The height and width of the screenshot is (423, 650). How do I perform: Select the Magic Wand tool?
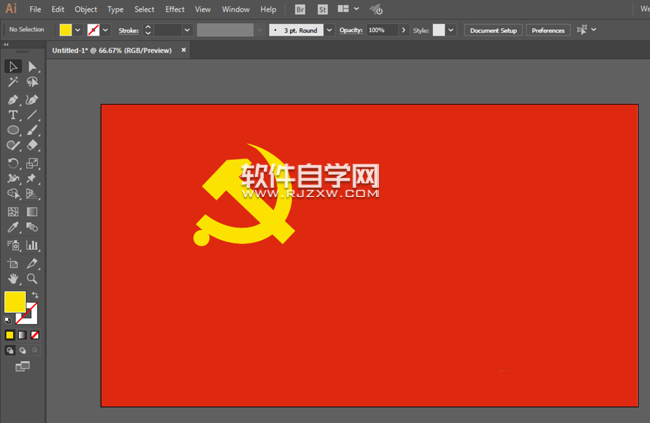click(x=13, y=82)
